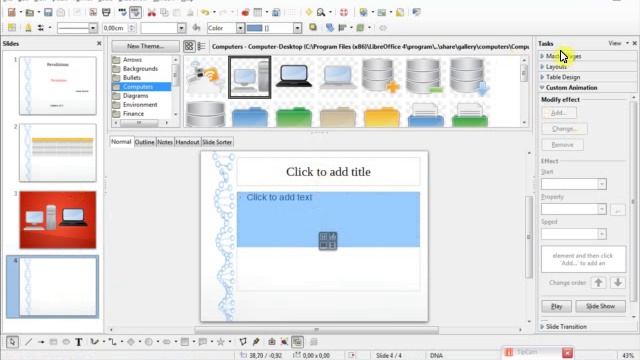
Task: Switch to the Slide Sorter tab
Action: pyautogui.click(x=217, y=142)
